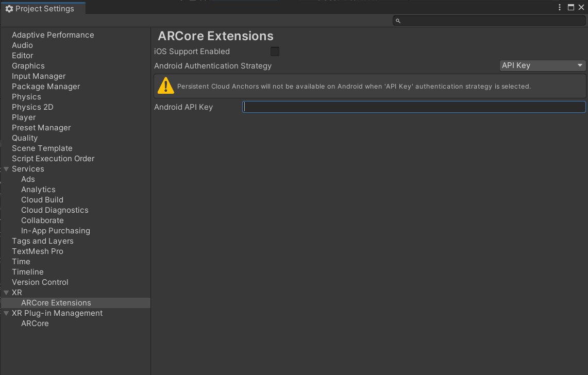Open the Editor settings category
588x375 pixels.
23,56
